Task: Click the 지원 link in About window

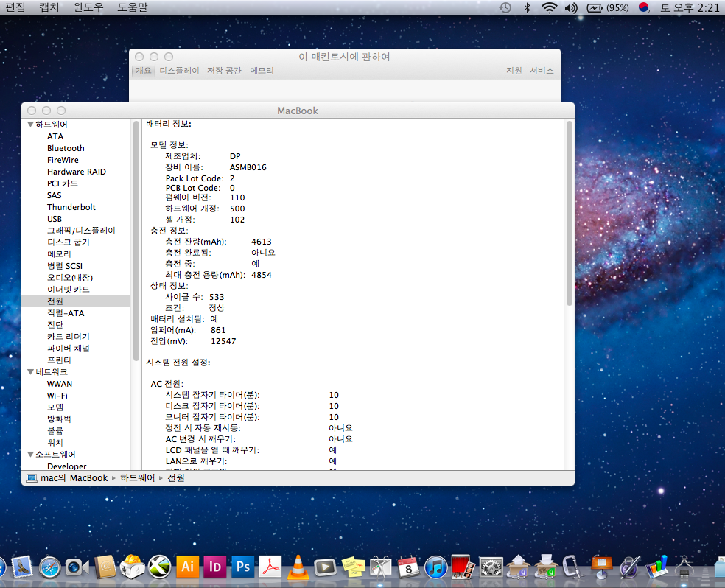Action: point(514,71)
